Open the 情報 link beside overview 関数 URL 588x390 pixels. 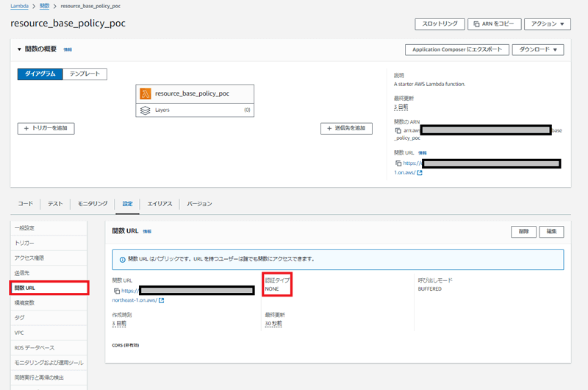click(422, 153)
